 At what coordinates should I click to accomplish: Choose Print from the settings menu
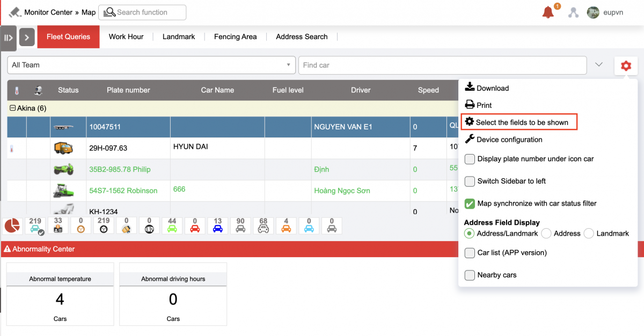click(478, 105)
